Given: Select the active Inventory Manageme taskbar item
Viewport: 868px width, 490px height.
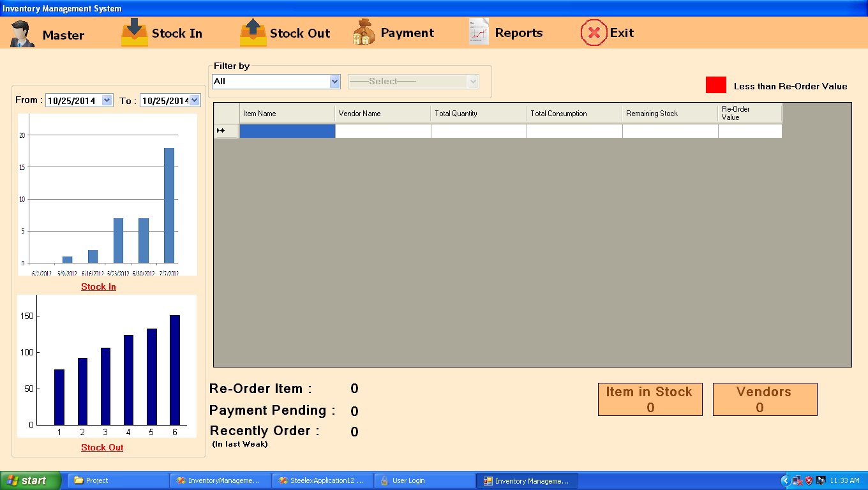Looking at the screenshot, I should [x=527, y=480].
